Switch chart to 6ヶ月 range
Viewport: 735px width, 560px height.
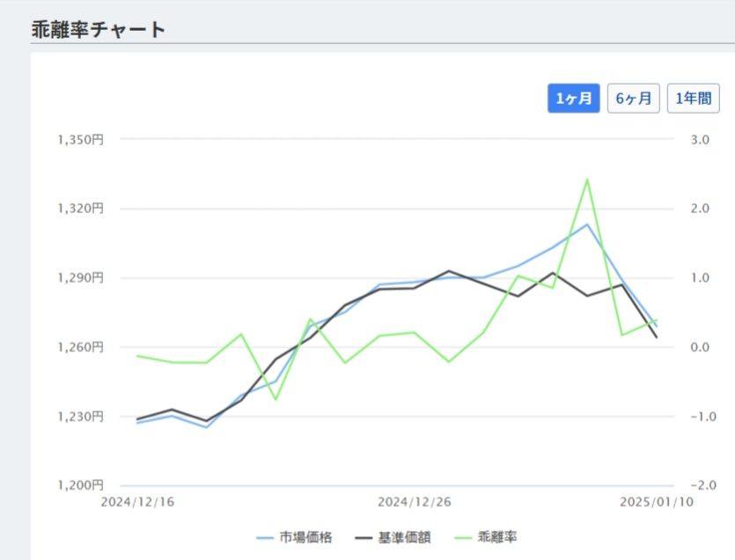634,98
